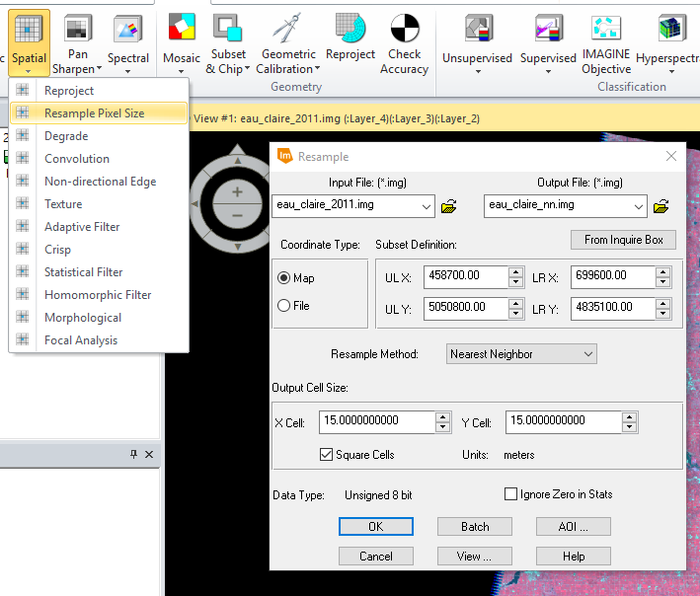Image resolution: width=700 pixels, height=596 pixels.
Task: Pan view left with navigator arrow
Action: click(194, 203)
